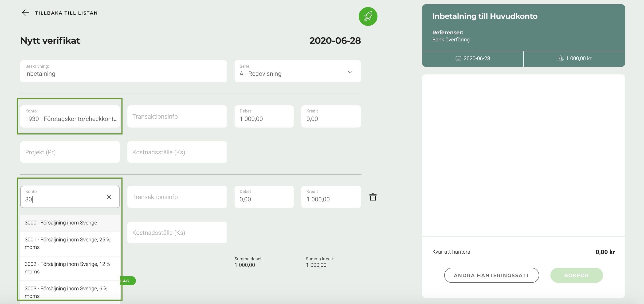The width and height of the screenshot is (644, 304).
Task: Select the 1930 Företagskonto Konto field
Action: tap(70, 116)
